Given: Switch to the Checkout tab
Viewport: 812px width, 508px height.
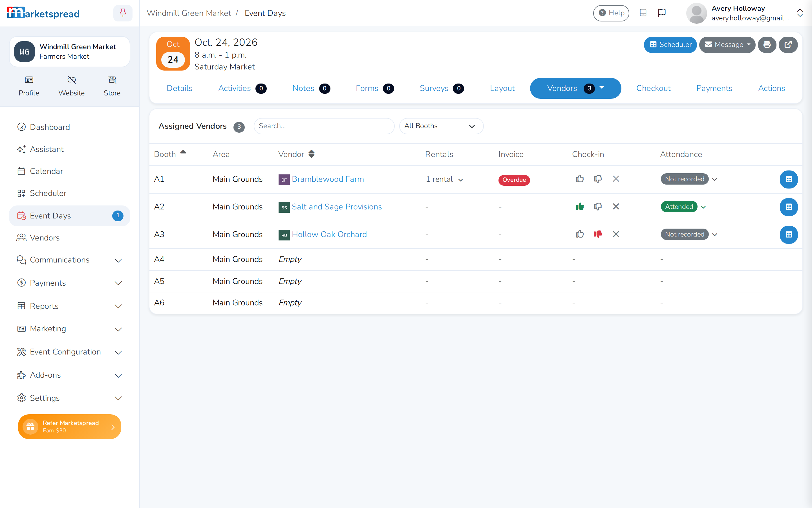Looking at the screenshot, I should (653, 88).
